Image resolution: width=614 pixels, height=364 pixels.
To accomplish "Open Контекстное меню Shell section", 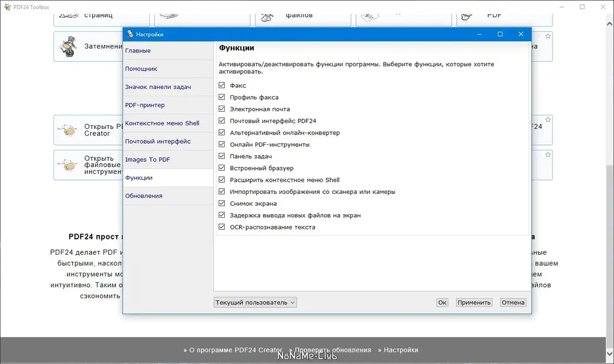I will (x=168, y=123).
